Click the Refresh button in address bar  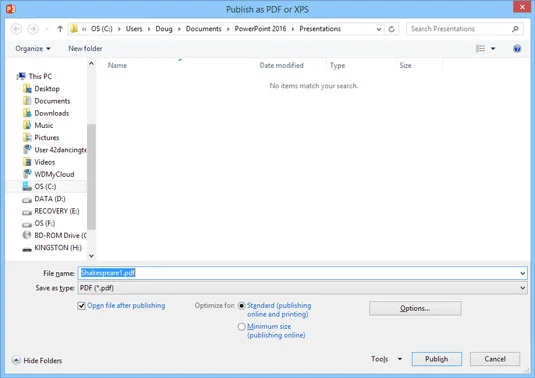[392, 29]
